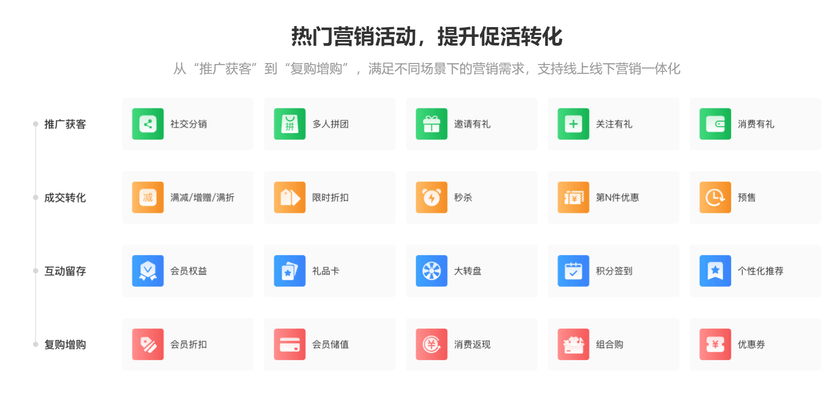
Task: Click the timeline dot beside 推广获客
Action: pyautogui.click(x=36, y=124)
